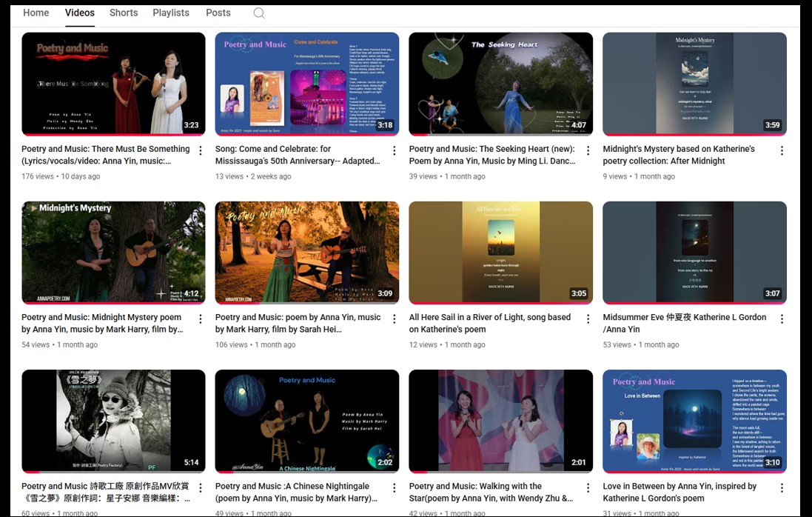812x517 pixels.
Task: Open more actions for Midsummer Eve video
Action: tap(782, 319)
